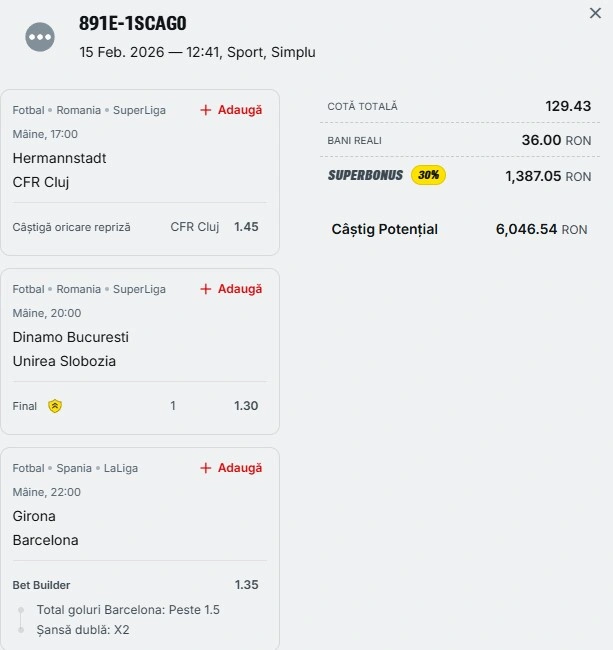Screen dimensions: 613x650
Task: Click the plus icon beside Hermannstadt match
Action: pyautogui.click(x=206, y=110)
